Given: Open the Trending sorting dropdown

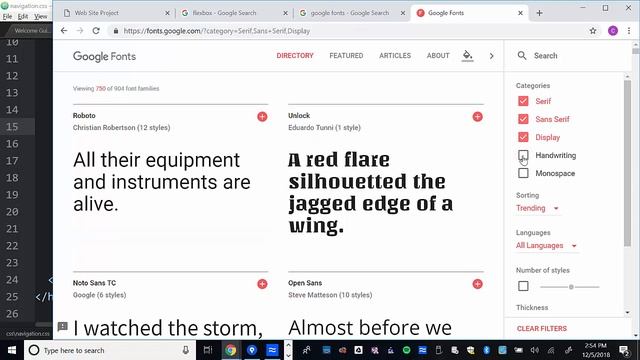Looking at the screenshot, I should [x=537, y=208].
